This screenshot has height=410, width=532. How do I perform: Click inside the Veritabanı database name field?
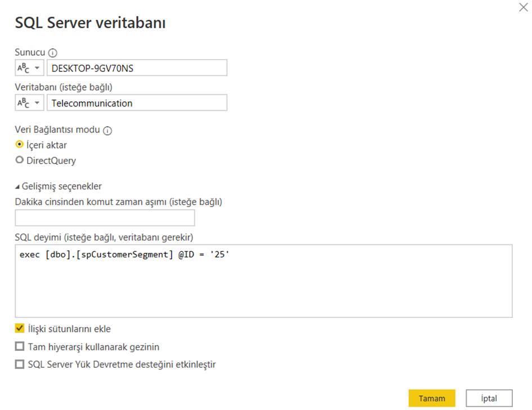pos(135,102)
